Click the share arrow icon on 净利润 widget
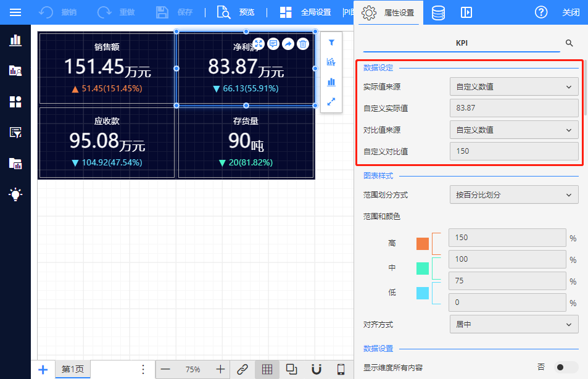 (288, 44)
